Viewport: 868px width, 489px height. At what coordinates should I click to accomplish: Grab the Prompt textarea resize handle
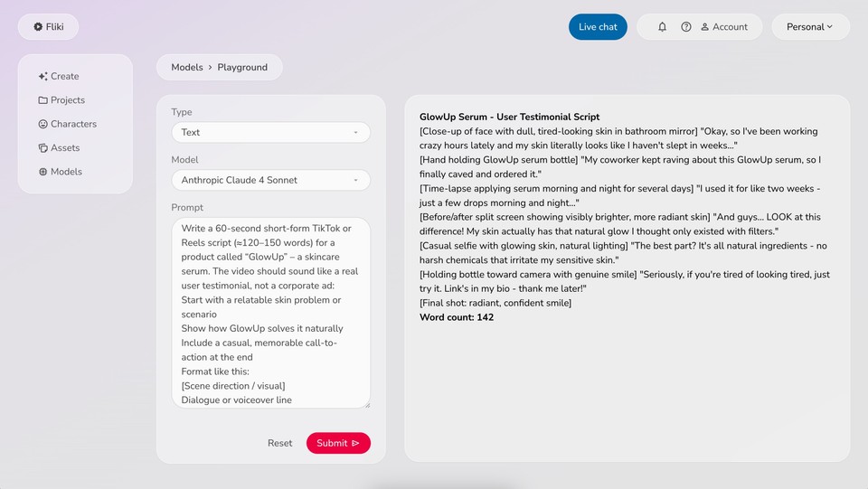click(366, 405)
